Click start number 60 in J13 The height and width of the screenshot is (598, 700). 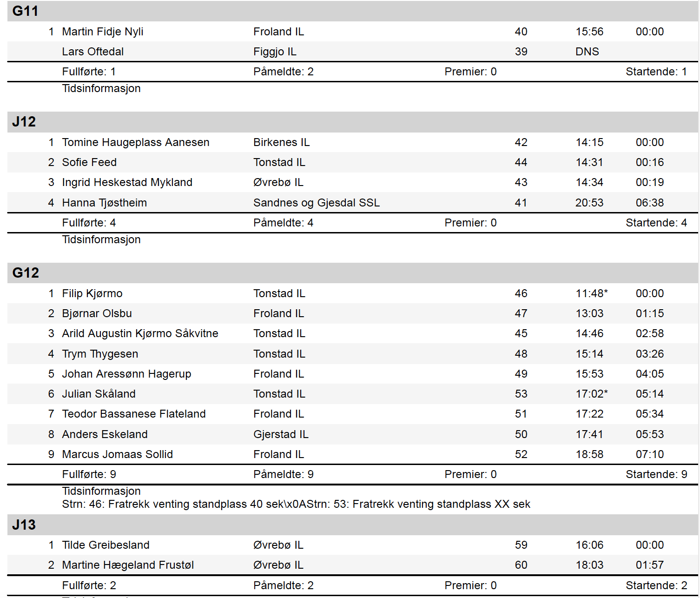coord(521,565)
